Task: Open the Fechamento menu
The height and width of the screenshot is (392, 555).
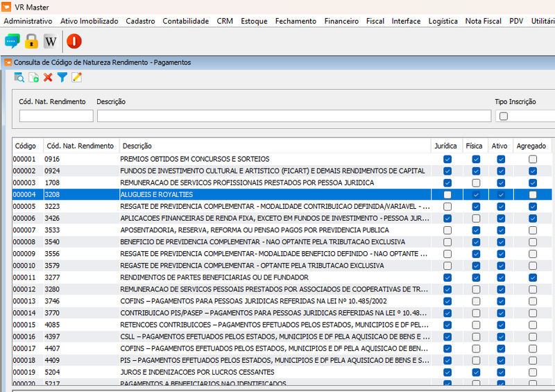Action: (x=296, y=21)
